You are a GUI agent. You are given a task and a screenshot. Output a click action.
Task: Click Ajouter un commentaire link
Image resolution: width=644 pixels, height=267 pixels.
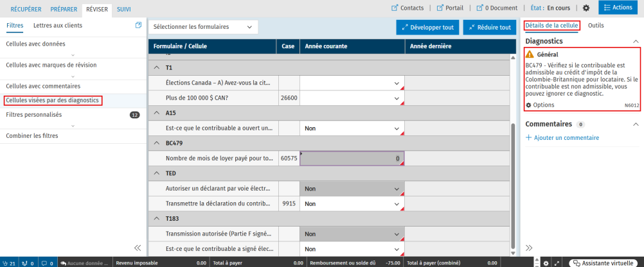(x=562, y=137)
